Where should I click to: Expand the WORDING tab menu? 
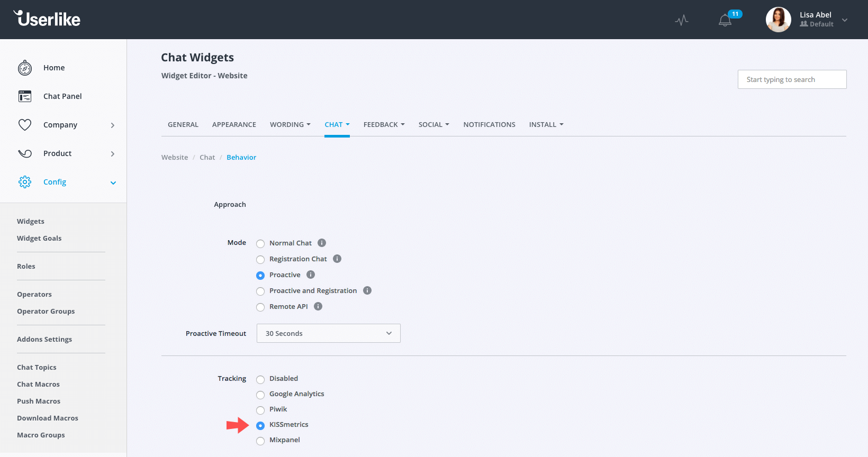[290, 125]
